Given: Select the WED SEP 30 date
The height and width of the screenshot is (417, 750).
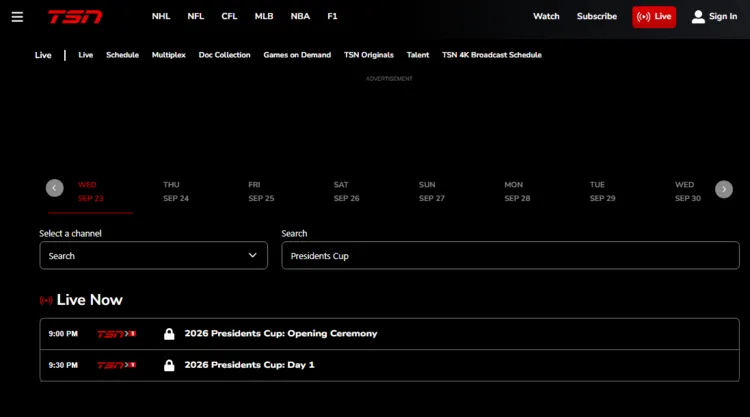Looking at the screenshot, I should point(688,191).
